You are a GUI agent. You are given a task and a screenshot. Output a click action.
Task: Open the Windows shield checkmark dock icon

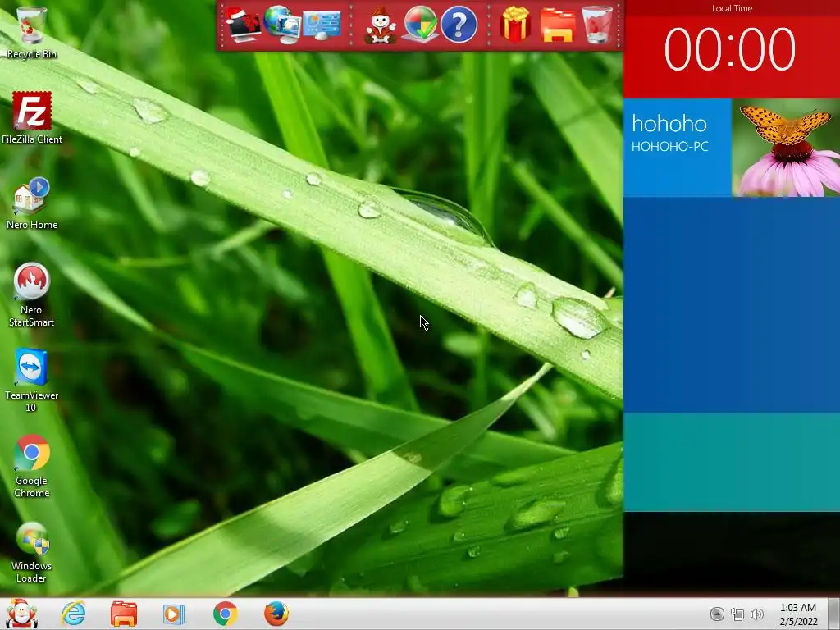(x=420, y=25)
